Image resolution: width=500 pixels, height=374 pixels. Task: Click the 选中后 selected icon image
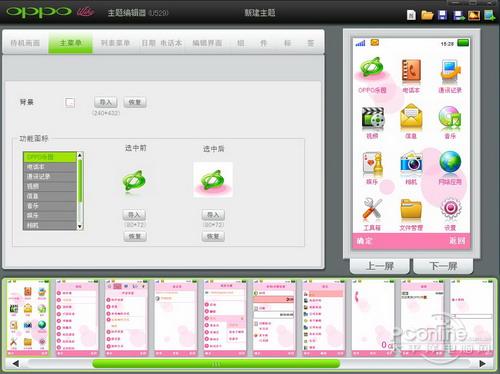point(213,180)
